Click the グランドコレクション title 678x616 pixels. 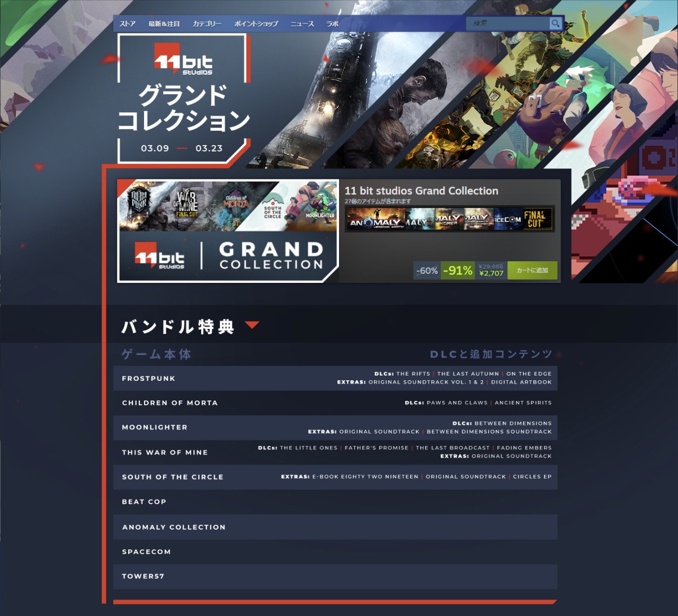[183, 108]
